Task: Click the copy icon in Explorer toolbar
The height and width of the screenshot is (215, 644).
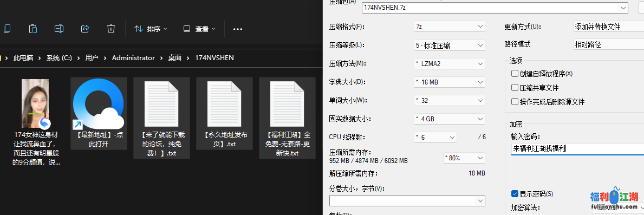Action: [7, 29]
